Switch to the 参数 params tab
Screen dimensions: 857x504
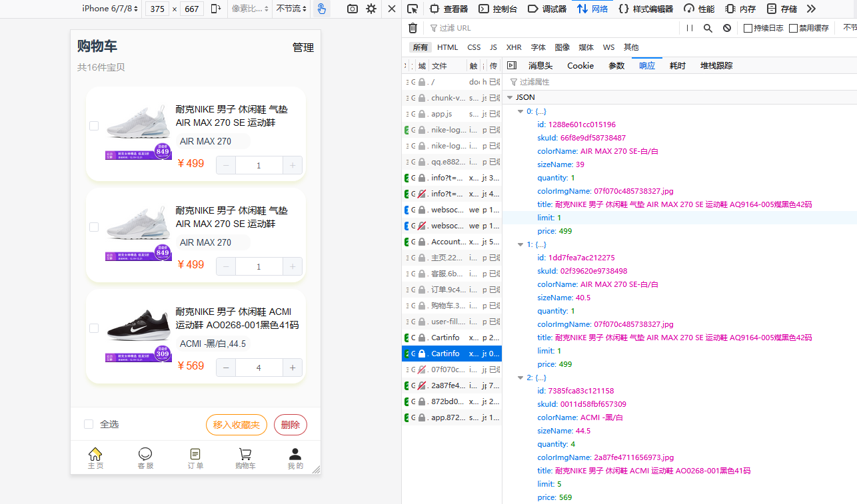tap(616, 65)
